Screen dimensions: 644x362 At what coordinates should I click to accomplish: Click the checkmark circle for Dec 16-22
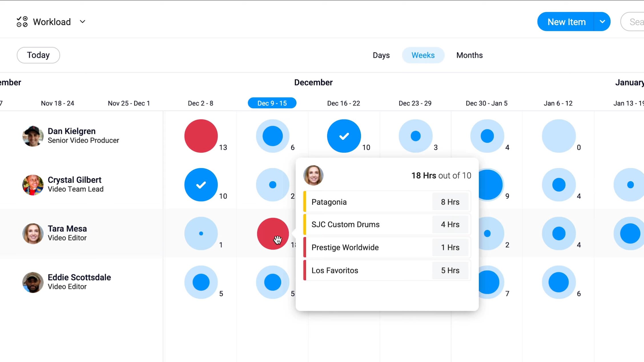point(344,136)
